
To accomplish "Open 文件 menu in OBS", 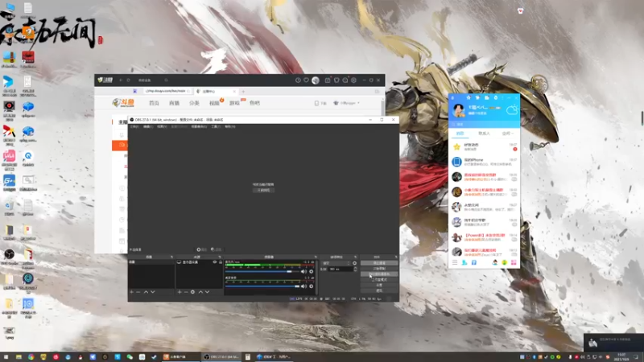I will 134,126.
